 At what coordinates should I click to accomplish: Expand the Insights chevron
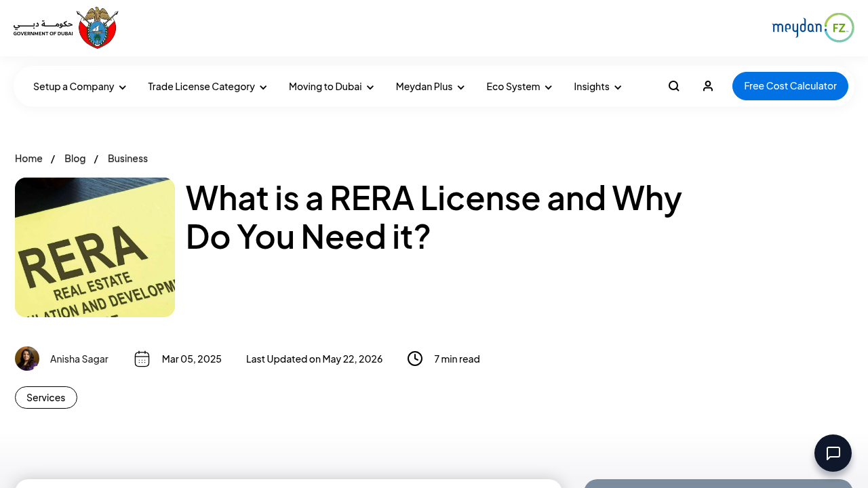coord(618,87)
